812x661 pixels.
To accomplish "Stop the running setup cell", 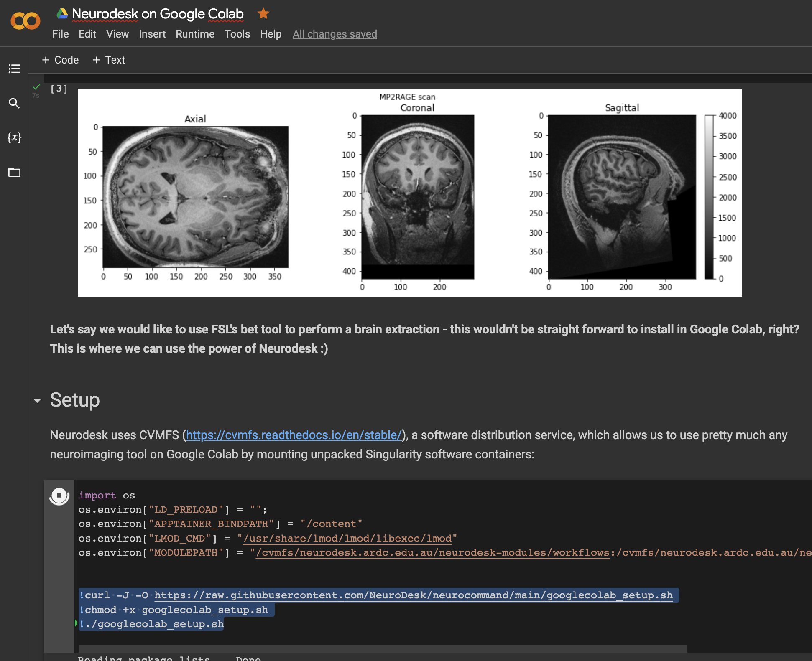I will click(x=59, y=496).
